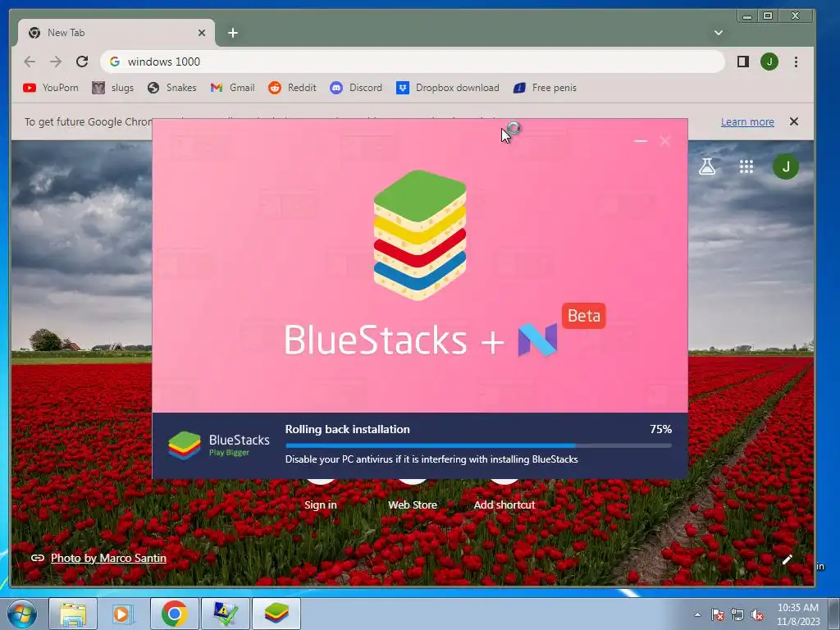Viewport: 840px width, 630px height.
Task: Open Windows Explorer from taskbar
Action: tap(73, 614)
